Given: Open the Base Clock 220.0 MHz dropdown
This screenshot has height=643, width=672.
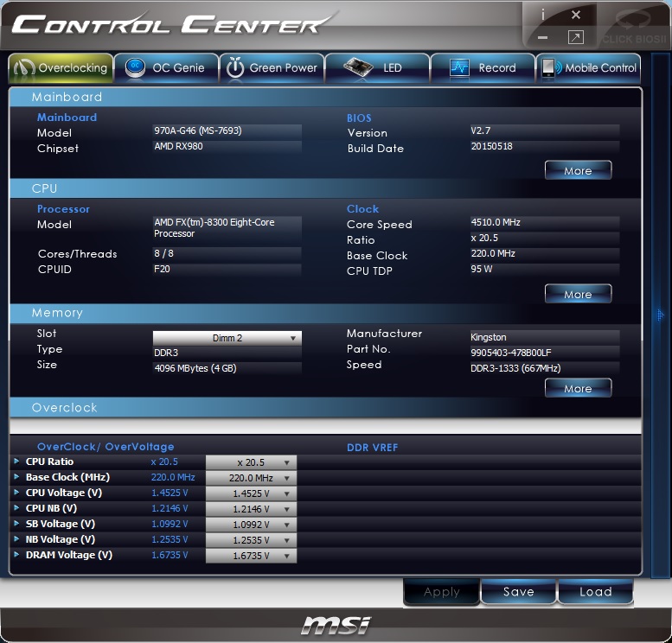Looking at the screenshot, I should [x=251, y=478].
